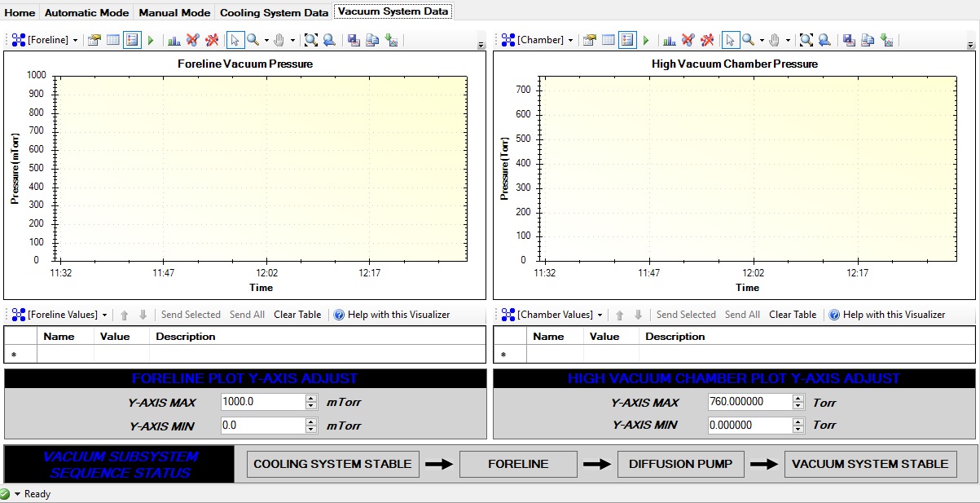Toggle the table grid view on the Foreline toolbar
The image size is (980, 503).
click(x=112, y=39)
